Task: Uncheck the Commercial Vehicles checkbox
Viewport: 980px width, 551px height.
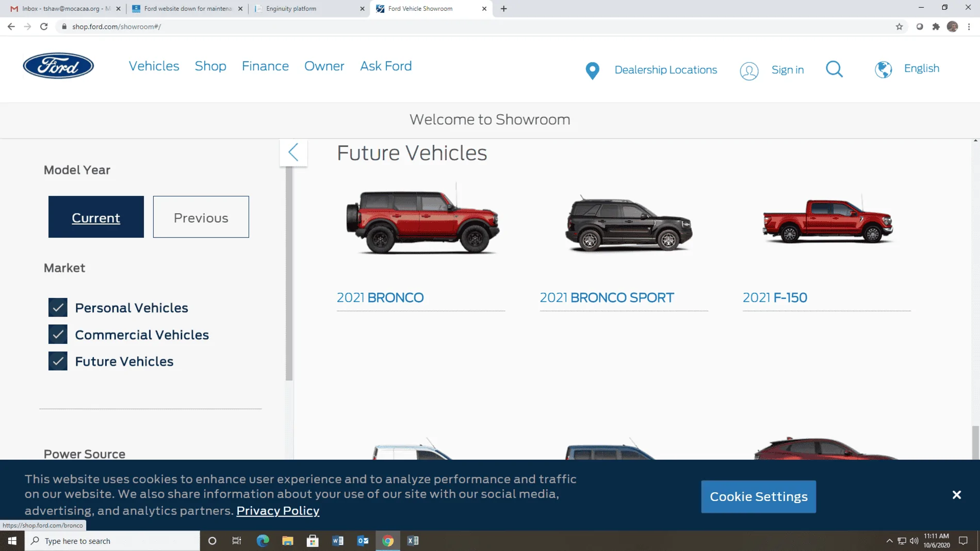Action: 58,335
